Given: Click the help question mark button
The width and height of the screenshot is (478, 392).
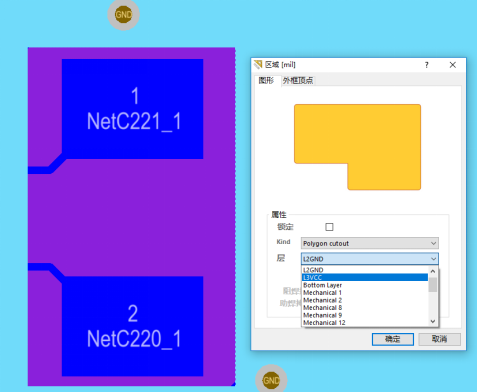Looking at the screenshot, I should [427, 65].
